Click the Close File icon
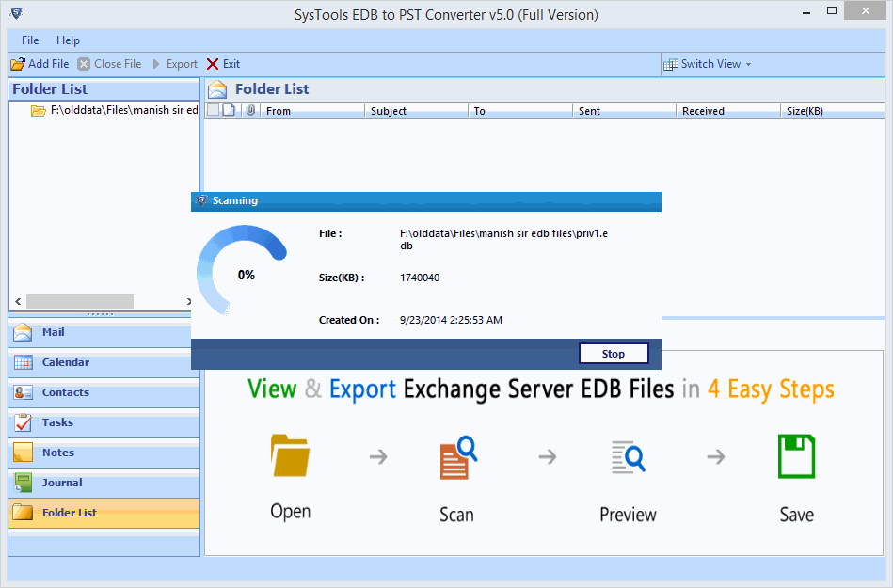This screenshot has height=588, width=893. coord(84,64)
